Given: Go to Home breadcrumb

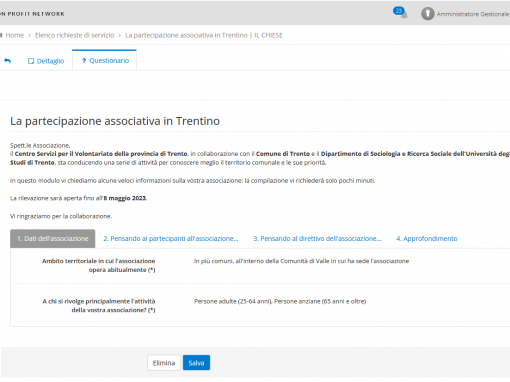Looking at the screenshot, I should point(14,35).
